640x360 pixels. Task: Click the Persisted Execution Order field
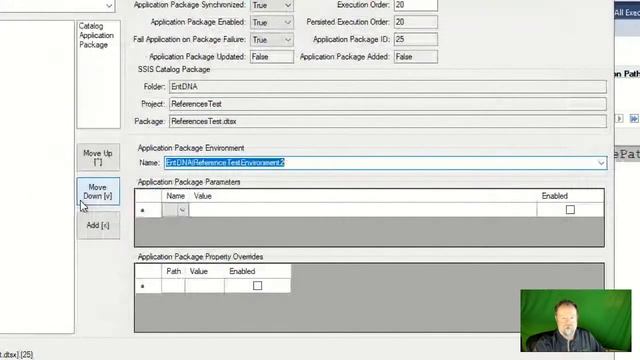point(416,22)
